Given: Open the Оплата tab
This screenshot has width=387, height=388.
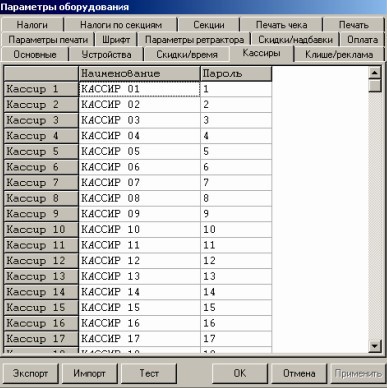Looking at the screenshot, I should click(x=362, y=40).
